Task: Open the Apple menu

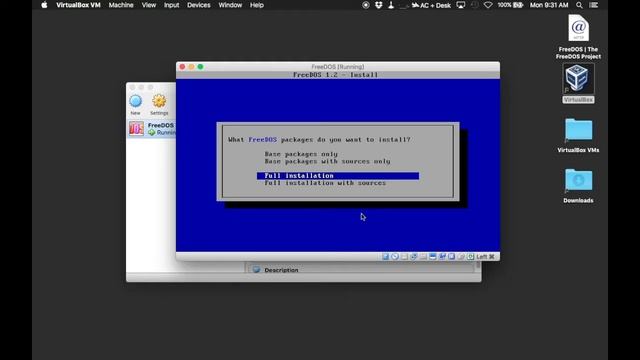Action: (44, 5)
